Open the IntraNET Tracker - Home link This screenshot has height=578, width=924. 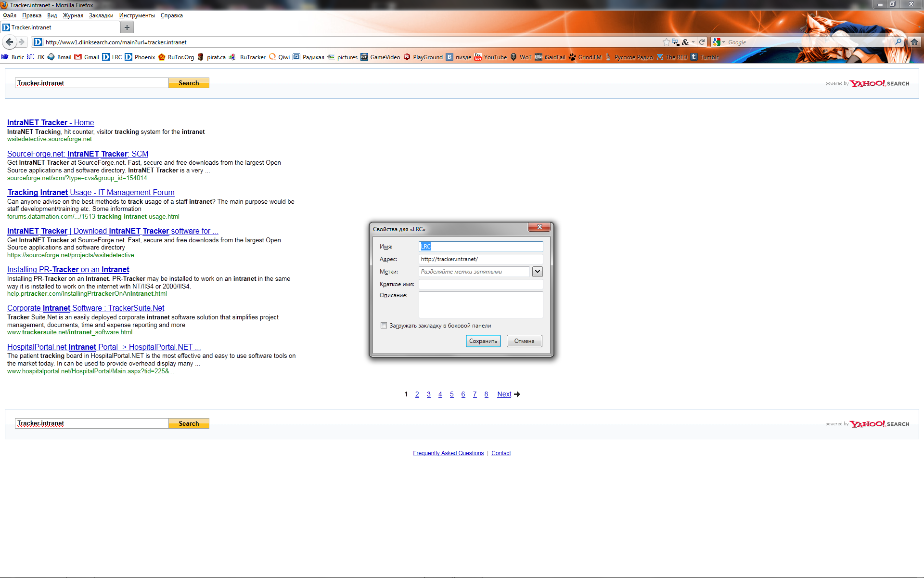click(x=51, y=122)
